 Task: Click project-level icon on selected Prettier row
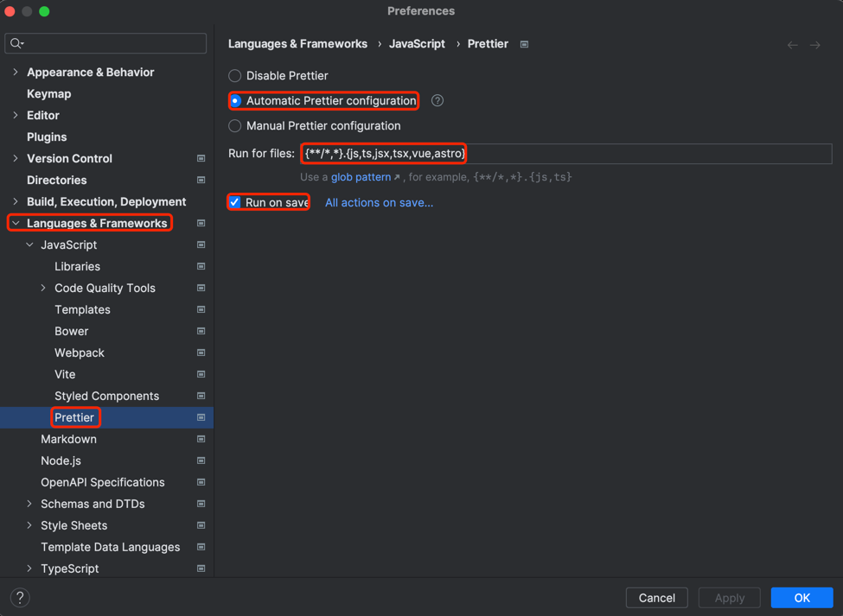pos(201,417)
